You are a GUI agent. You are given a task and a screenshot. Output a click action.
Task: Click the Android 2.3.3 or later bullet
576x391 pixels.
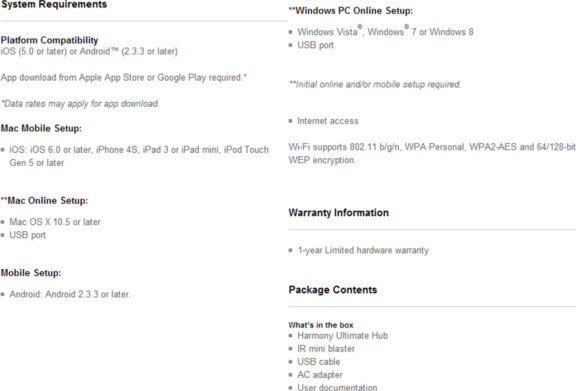point(70,294)
